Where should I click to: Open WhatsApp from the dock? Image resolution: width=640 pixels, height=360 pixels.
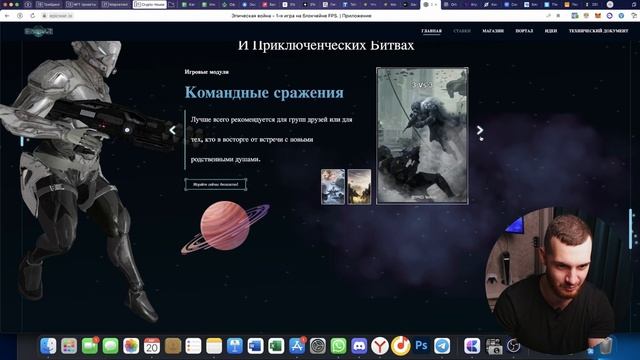pyautogui.click(x=338, y=346)
